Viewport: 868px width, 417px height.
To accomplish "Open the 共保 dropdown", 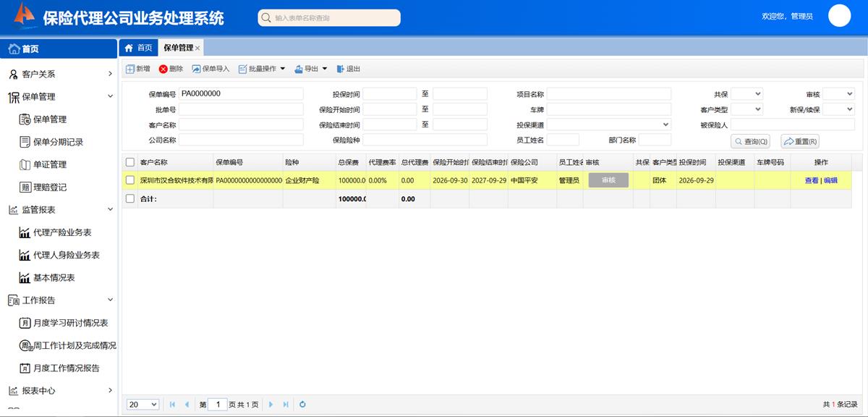I will coord(746,94).
